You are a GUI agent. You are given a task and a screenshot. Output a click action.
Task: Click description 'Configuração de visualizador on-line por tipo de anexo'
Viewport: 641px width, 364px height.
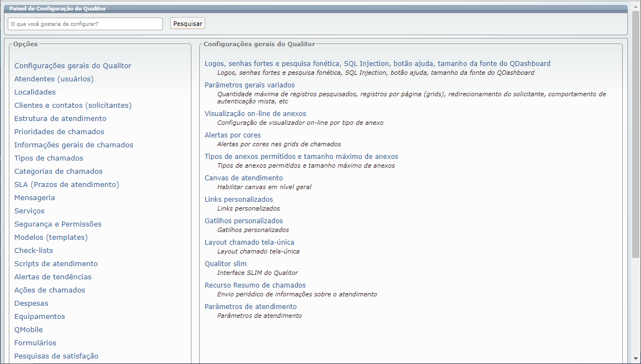point(300,123)
